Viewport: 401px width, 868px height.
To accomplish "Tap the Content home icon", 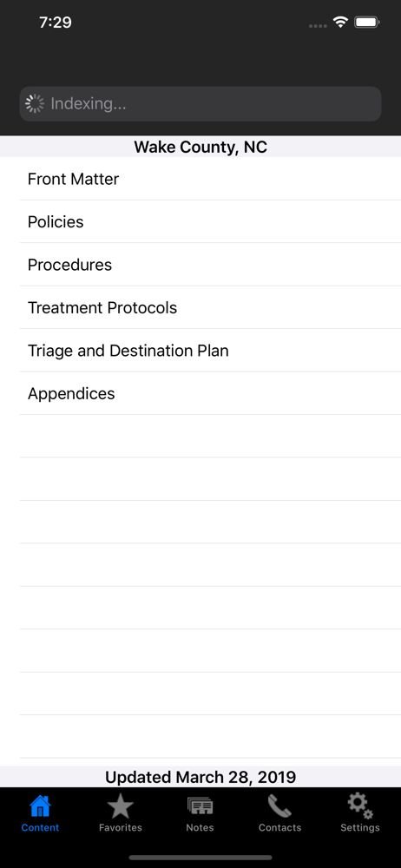I will [40, 806].
